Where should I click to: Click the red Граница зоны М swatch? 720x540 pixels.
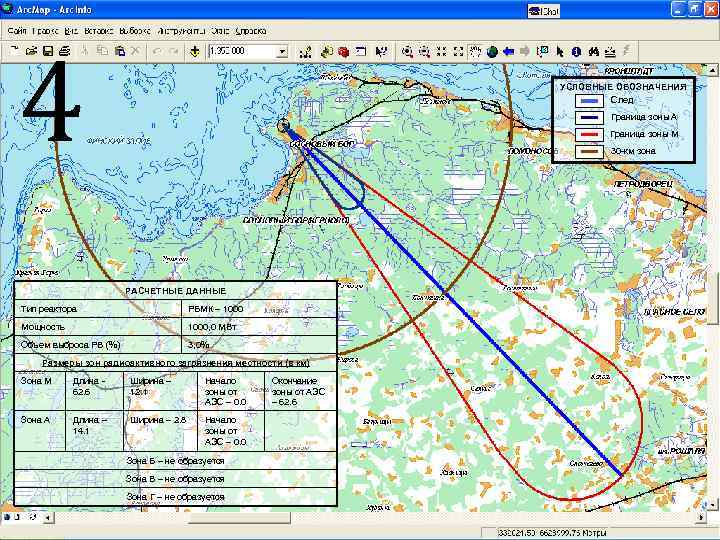point(589,135)
